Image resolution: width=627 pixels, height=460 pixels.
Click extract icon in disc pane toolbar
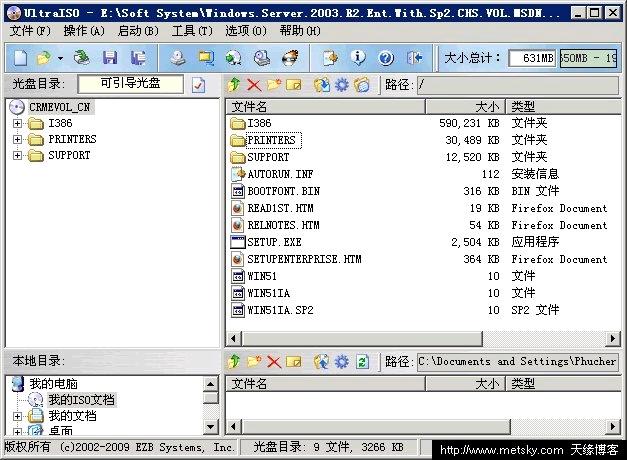point(322,85)
